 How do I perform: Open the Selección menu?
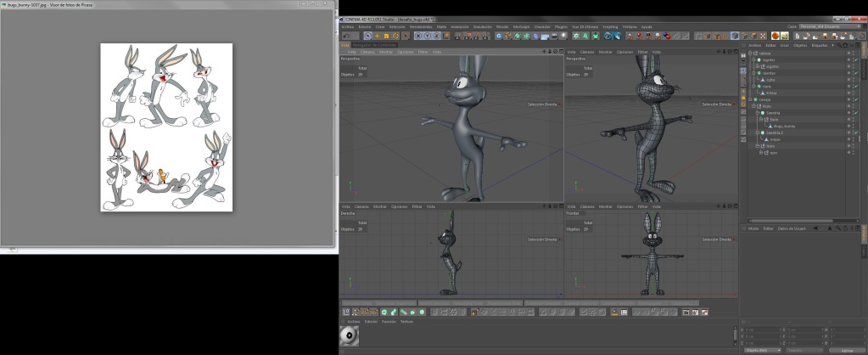(397, 26)
